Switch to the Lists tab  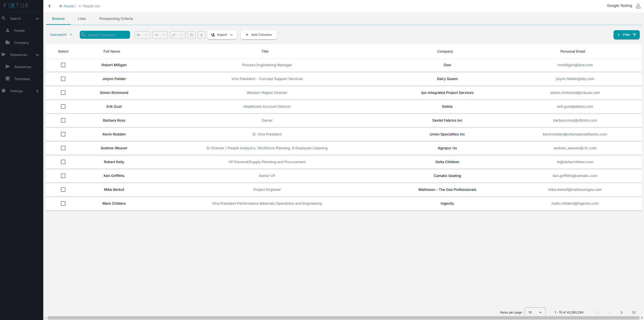point(82,19)
